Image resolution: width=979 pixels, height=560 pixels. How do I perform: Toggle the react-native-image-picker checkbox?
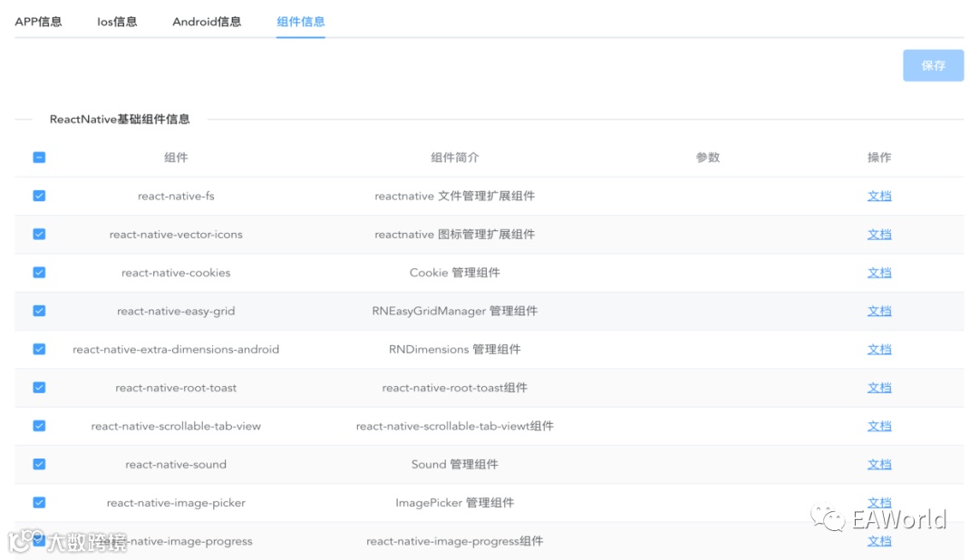pos(39,503)
